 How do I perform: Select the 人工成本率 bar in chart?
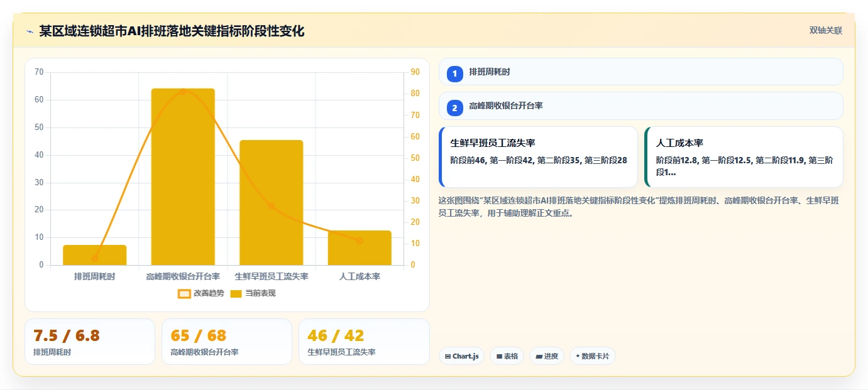click(360, 248)
